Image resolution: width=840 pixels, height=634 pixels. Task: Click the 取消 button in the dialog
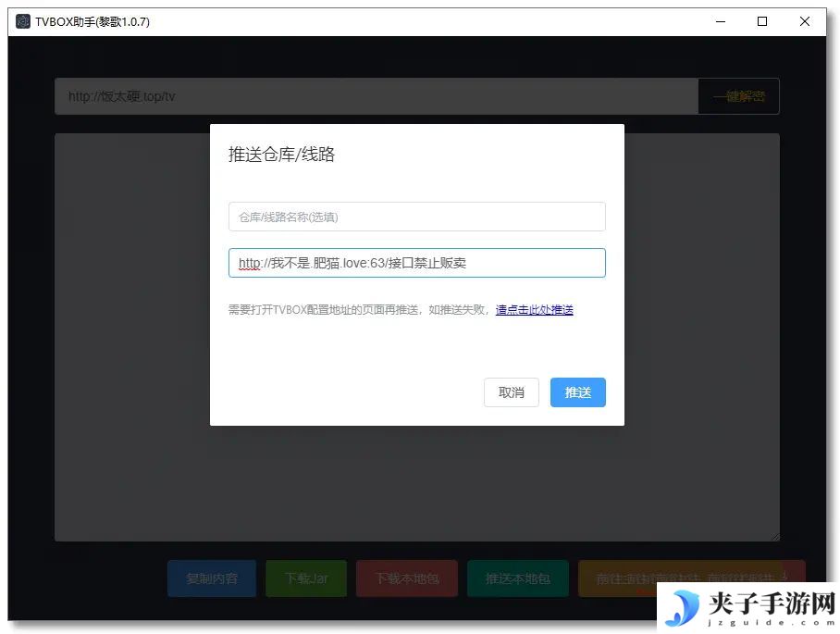[x=511, y=392]
